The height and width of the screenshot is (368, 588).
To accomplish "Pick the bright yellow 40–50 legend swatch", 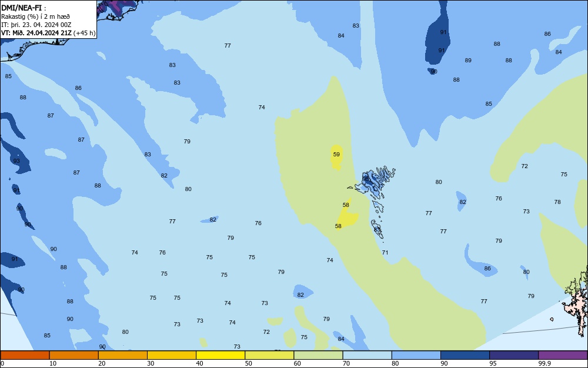I will 220,355.
